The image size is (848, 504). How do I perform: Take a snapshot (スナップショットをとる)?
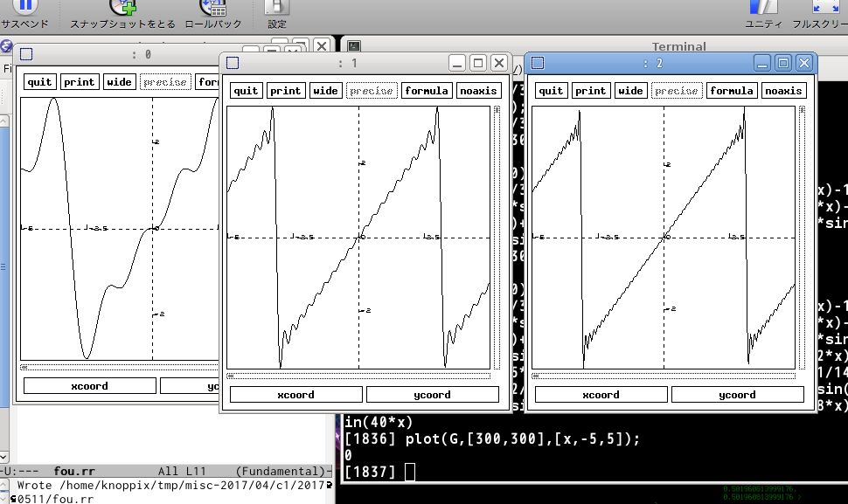tap(122, 6)
